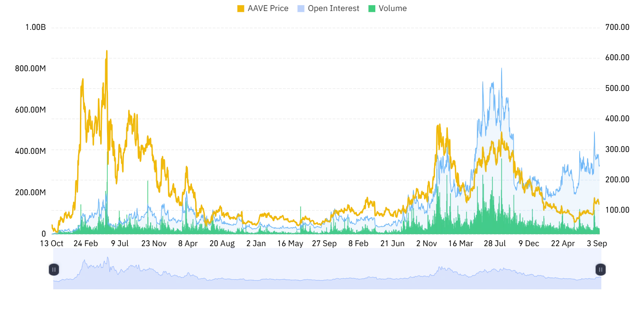The height and width of the screenshot is (310, 644).
Task: Click the '27 Sep' date label
Action: (324, 243)
